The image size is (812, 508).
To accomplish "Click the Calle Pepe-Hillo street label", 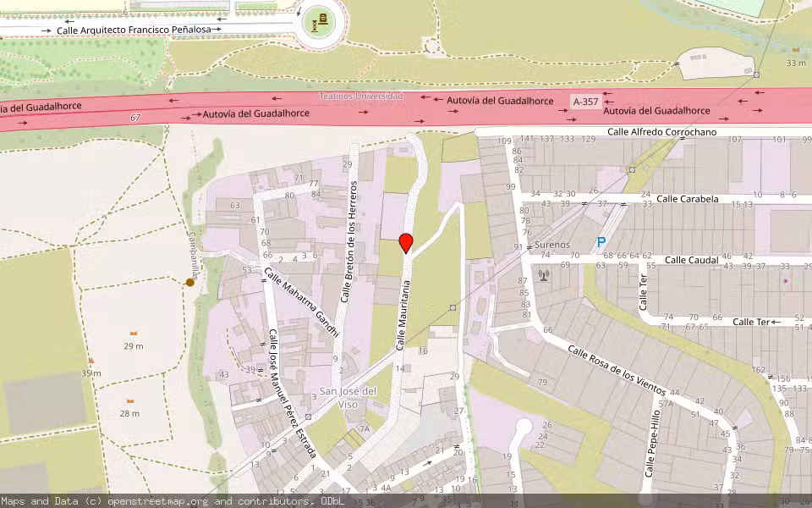I will click(x=652, y=444).
